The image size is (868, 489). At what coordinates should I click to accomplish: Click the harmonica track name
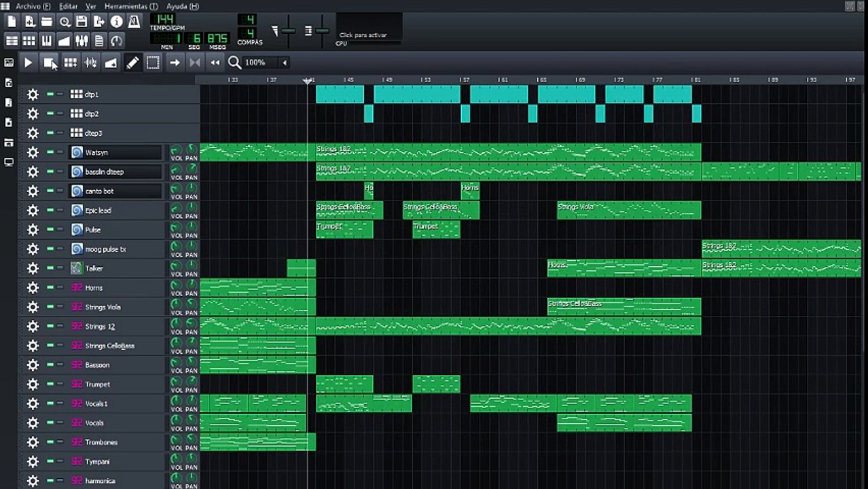pyautogui.click(x=100, y=481)
